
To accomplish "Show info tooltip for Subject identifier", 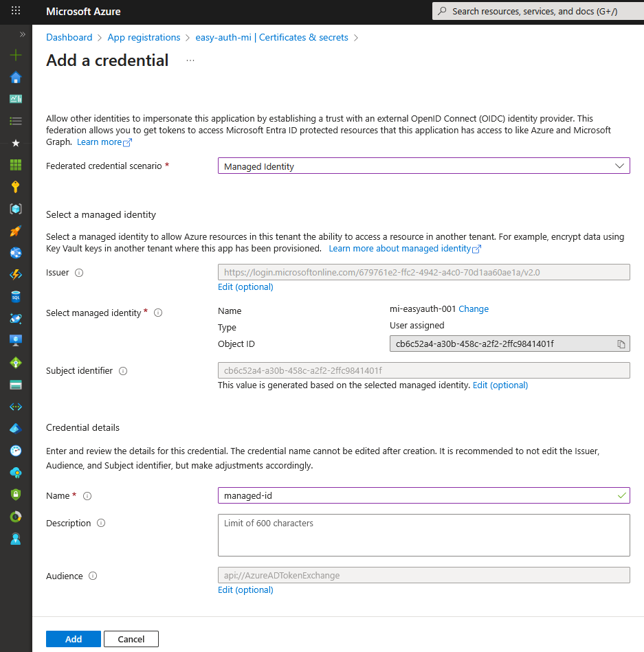I will pyautogui.click(x=123, y=371).
